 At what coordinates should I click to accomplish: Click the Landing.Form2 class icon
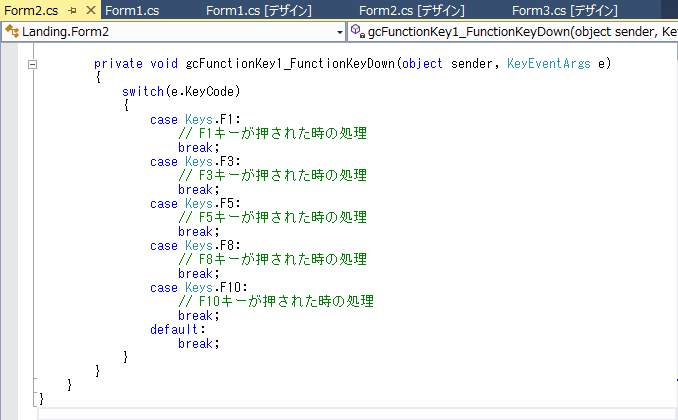click(x=12, y=31)
